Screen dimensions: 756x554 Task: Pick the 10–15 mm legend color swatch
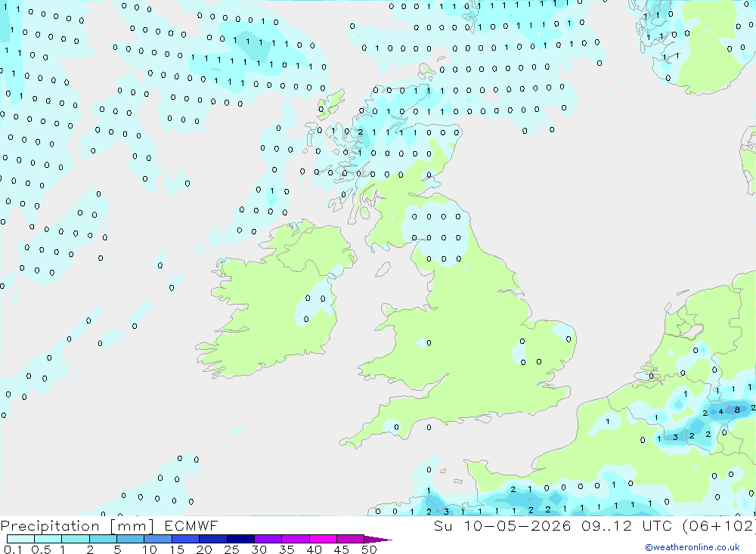(x=158, y=539)
